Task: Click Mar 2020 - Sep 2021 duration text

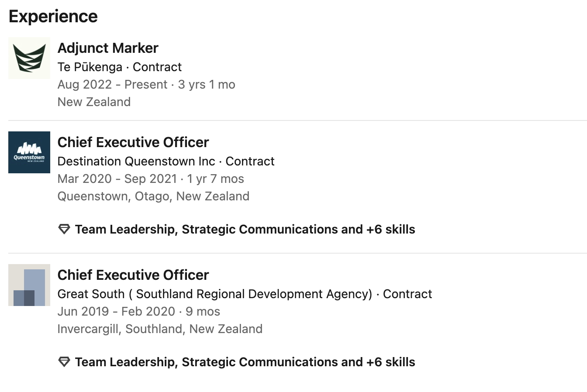Action: (150, 179)
